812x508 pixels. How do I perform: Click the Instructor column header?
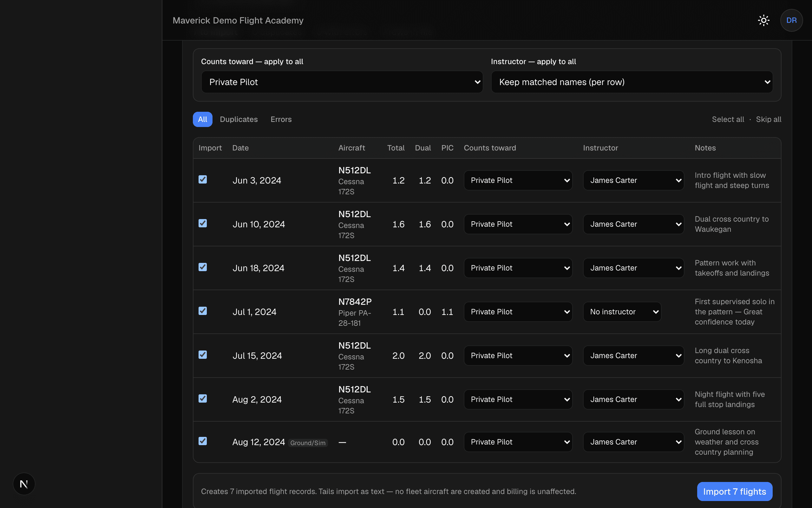[600, 148]
